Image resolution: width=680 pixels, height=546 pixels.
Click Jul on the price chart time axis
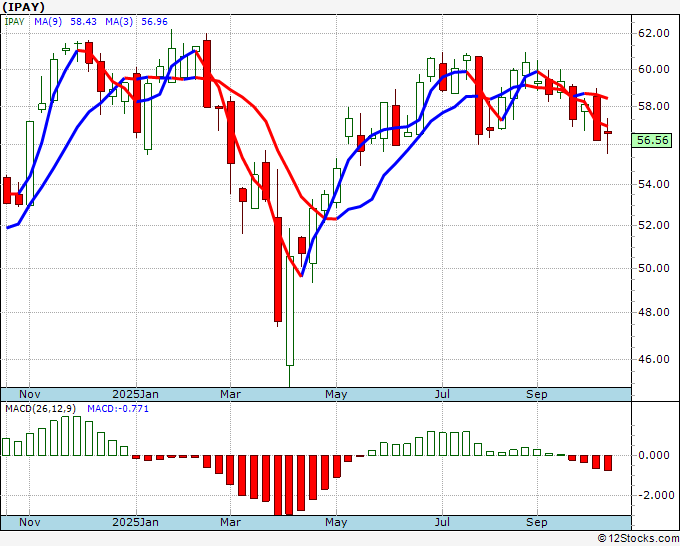click(442, 394)
